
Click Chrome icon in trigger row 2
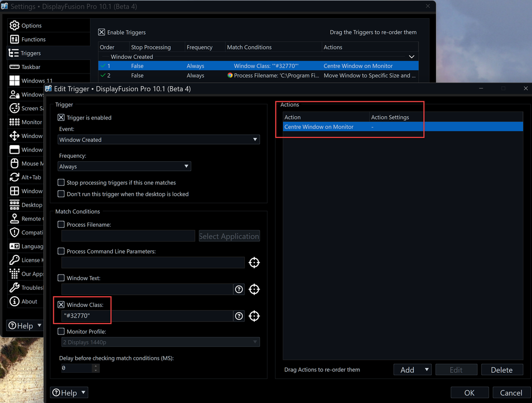click(x=230, y=76)
